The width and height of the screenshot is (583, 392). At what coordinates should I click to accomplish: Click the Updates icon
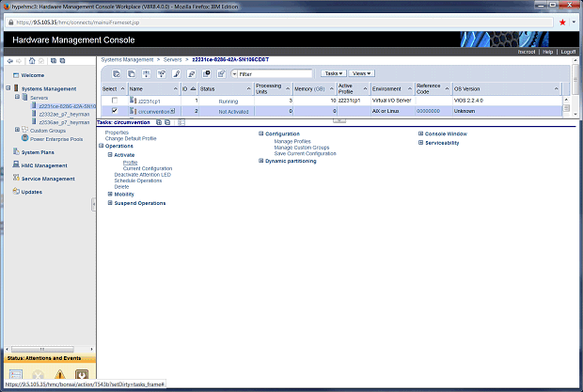(x=16, y=192)
